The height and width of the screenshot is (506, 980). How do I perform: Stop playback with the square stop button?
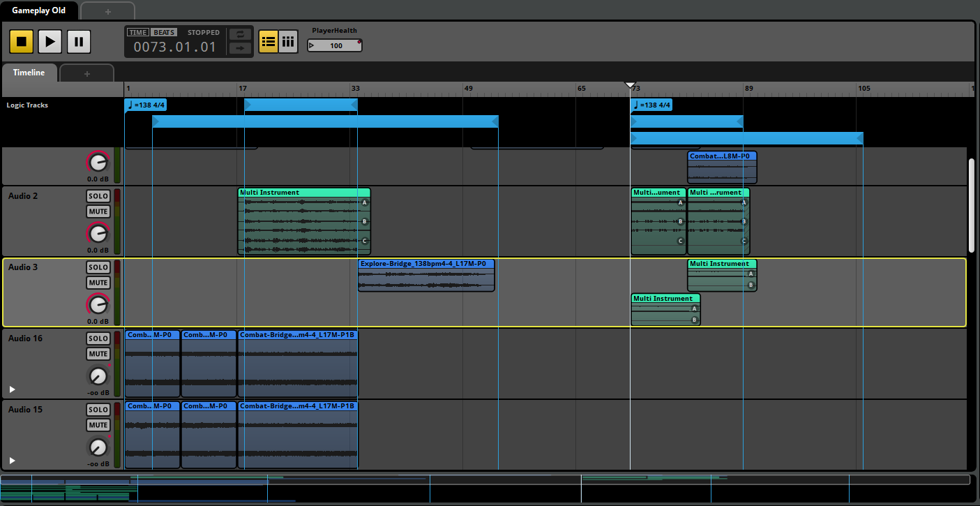[21, 42]
